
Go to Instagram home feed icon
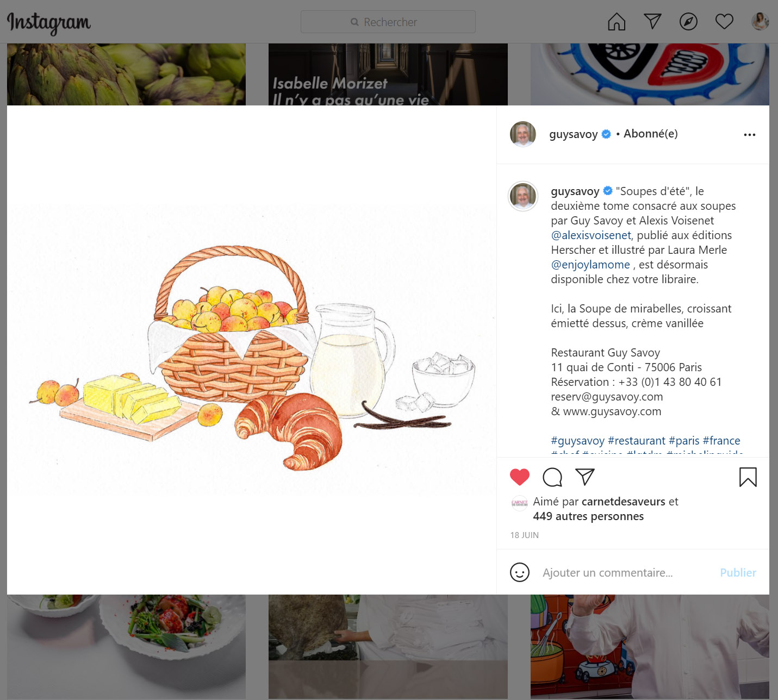(x=617, y=22)
